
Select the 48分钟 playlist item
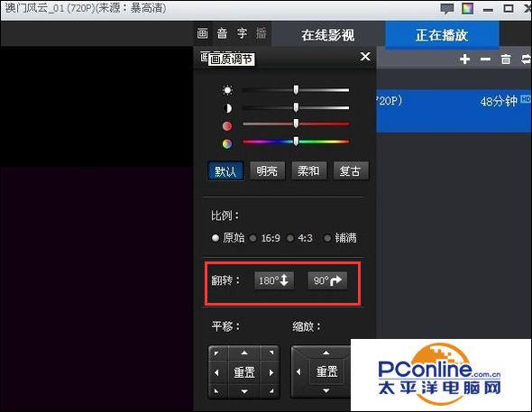(454, 111)
